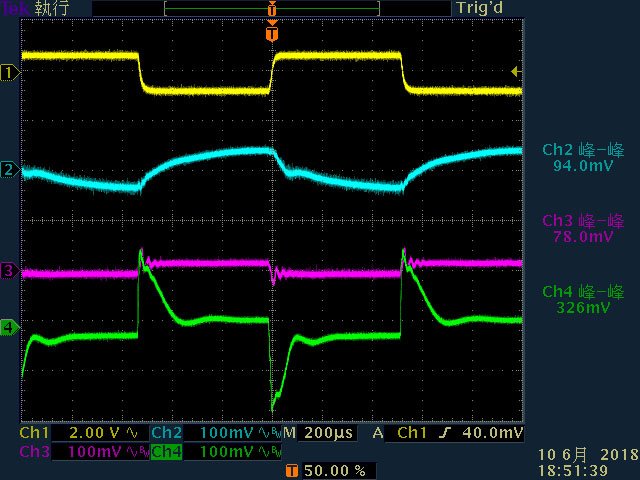Click the Trig'd status indicator
The width and height of the screenshot is (640, 480).
pos(479,8)
